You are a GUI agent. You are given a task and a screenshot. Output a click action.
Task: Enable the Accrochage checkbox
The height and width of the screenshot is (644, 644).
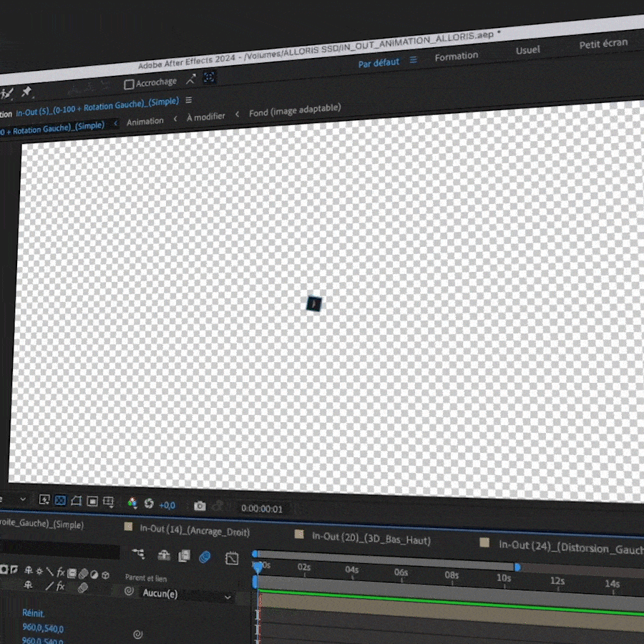click(x=129, y=84)
